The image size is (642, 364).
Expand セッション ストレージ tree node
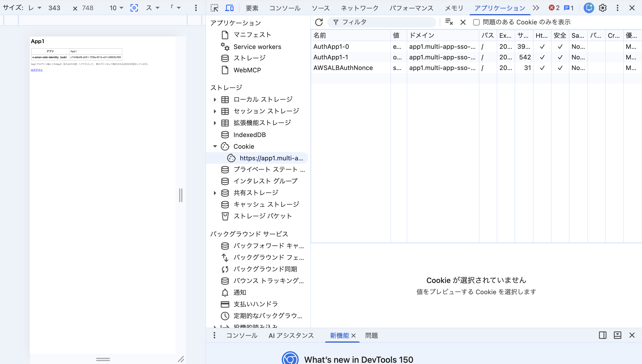(215, 111)
